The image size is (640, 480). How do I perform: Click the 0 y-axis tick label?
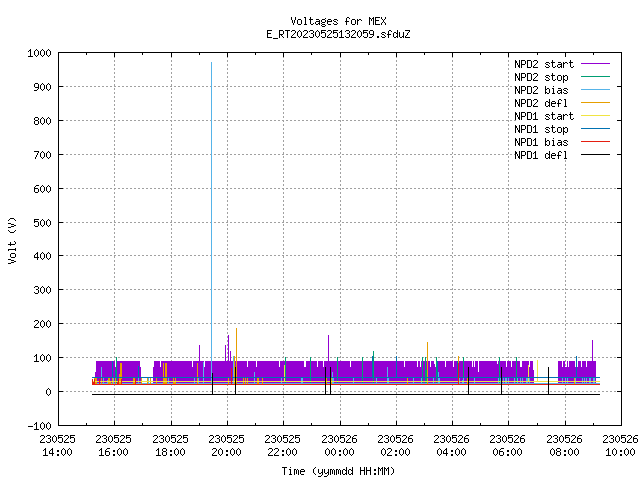coord(49,392)
